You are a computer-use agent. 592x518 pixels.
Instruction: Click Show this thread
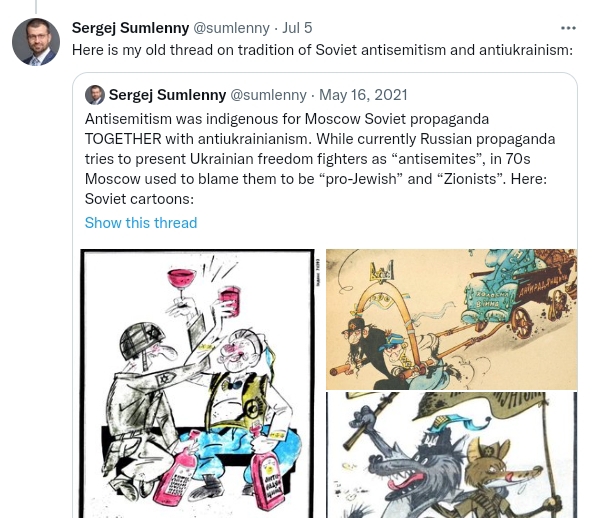click(141, 223)
